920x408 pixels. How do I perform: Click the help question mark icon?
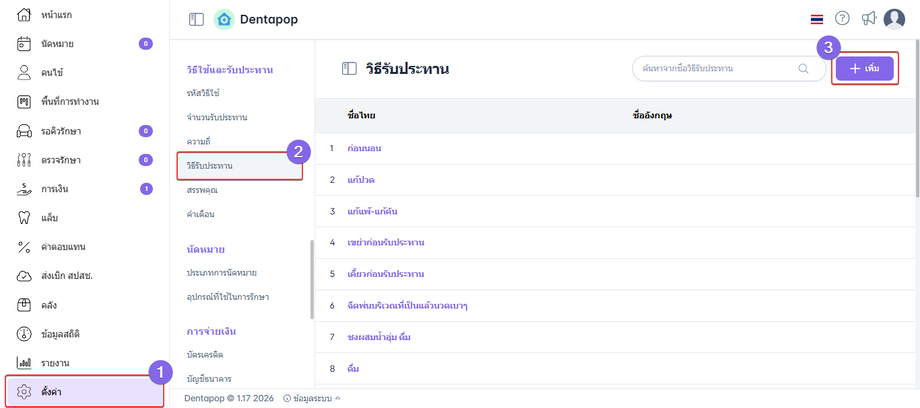[x=842, y=19]
